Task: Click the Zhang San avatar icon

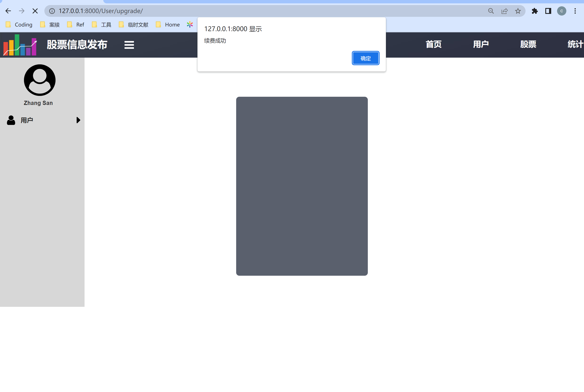Action: click(x=40, y=80)
